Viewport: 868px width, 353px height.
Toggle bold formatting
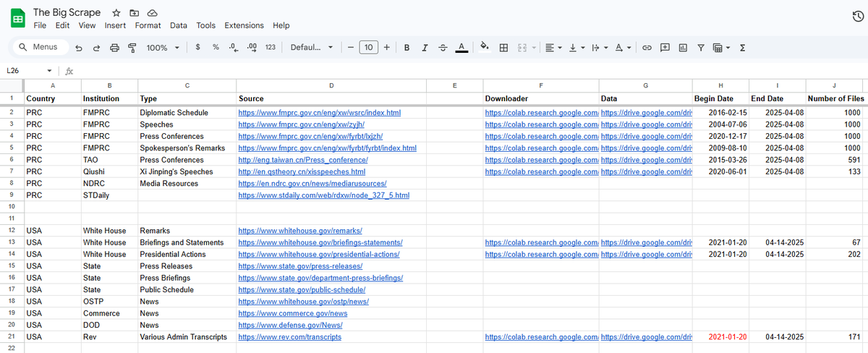(x=407, y=48)
